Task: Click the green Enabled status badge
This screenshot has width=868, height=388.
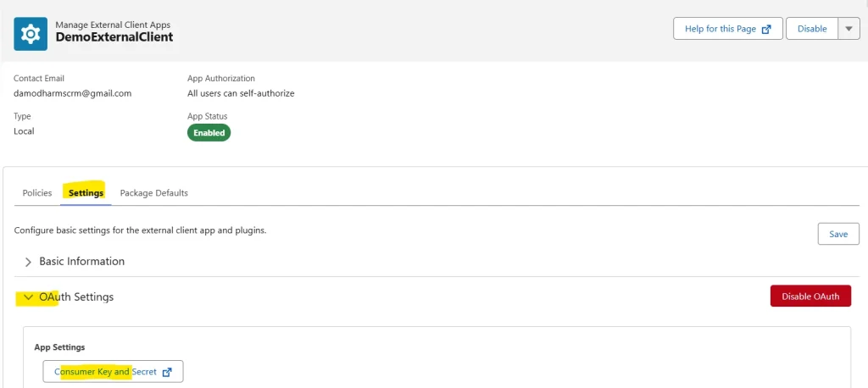Action: (x=209, y=133)
